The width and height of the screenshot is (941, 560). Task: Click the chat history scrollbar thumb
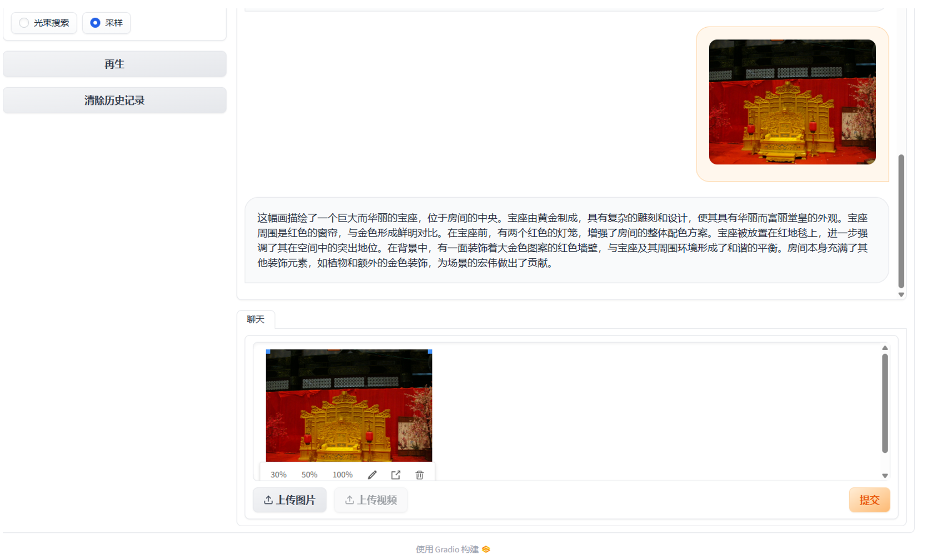coord(901,221)
